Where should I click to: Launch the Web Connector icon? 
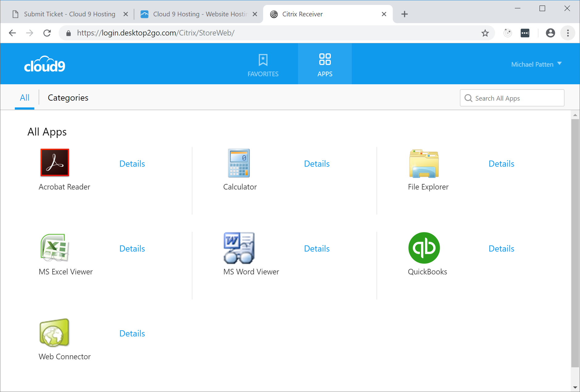pos(54,332)
